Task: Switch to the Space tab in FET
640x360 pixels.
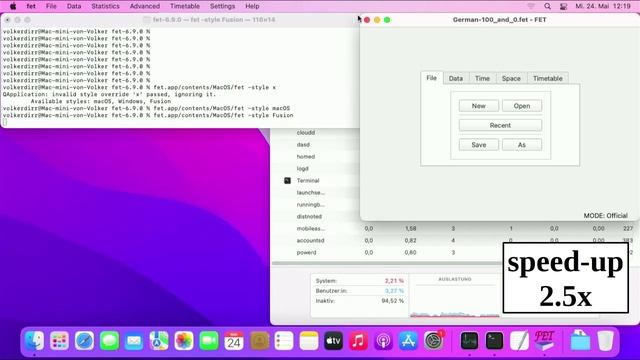Action: (x=511, y=78)
